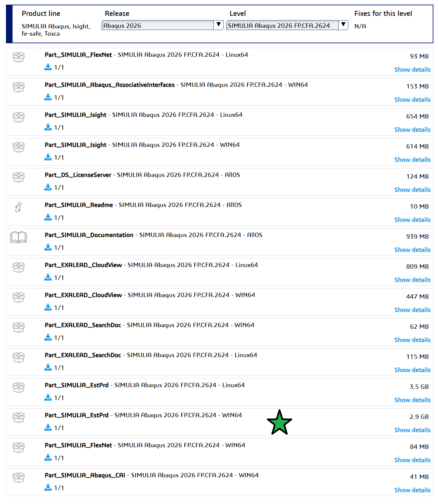Download Part_SIMULIA_Isight Linux64 file
This screenshot has width=438, height=504.
click(48, 127)
